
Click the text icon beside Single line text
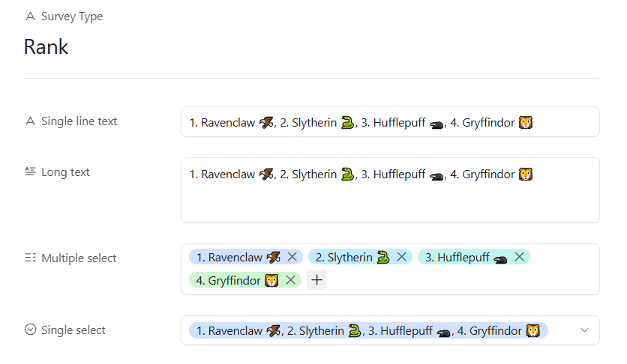(x=31, y=121)
